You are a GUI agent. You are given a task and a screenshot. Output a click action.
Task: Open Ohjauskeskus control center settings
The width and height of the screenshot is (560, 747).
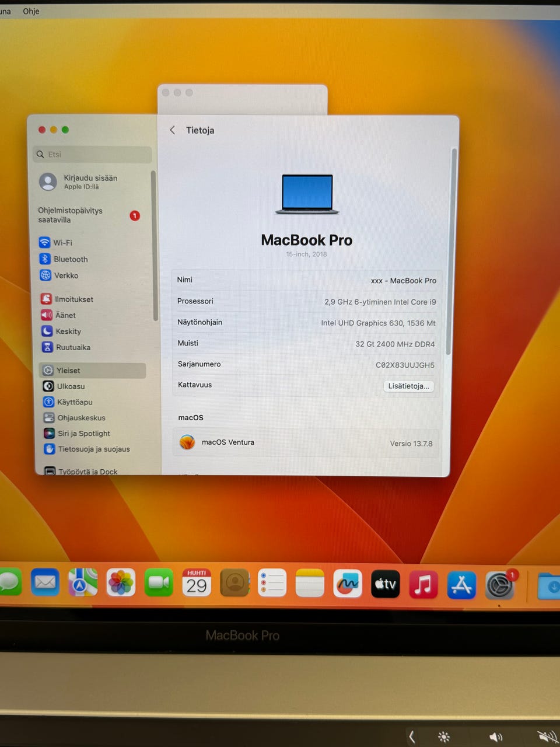click(x=74, y=418)
